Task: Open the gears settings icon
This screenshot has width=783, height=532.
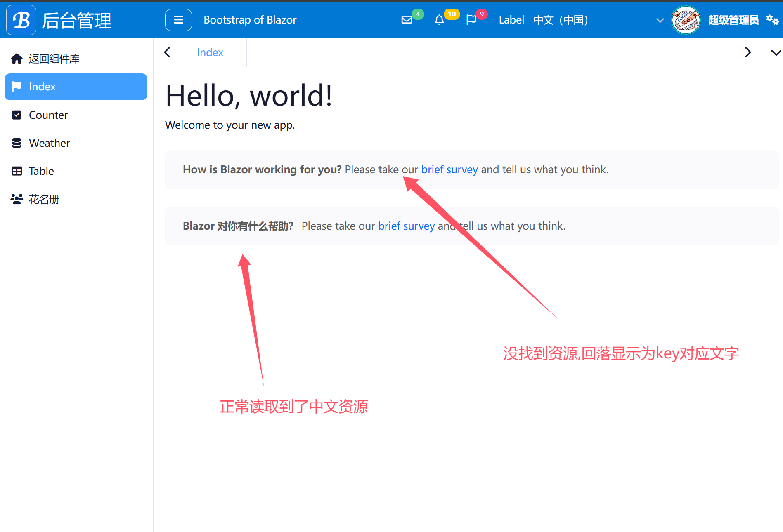Action: pos(772,19)
